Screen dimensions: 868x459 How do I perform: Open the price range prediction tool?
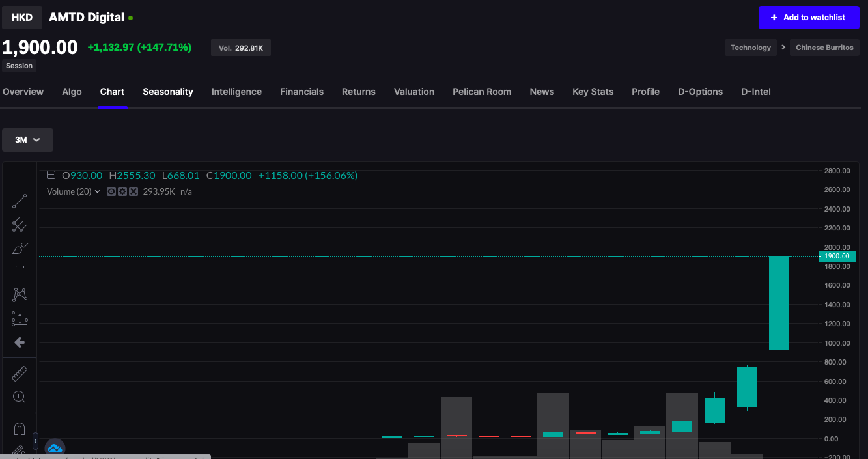pyautogui.click(x=20, y=318)
